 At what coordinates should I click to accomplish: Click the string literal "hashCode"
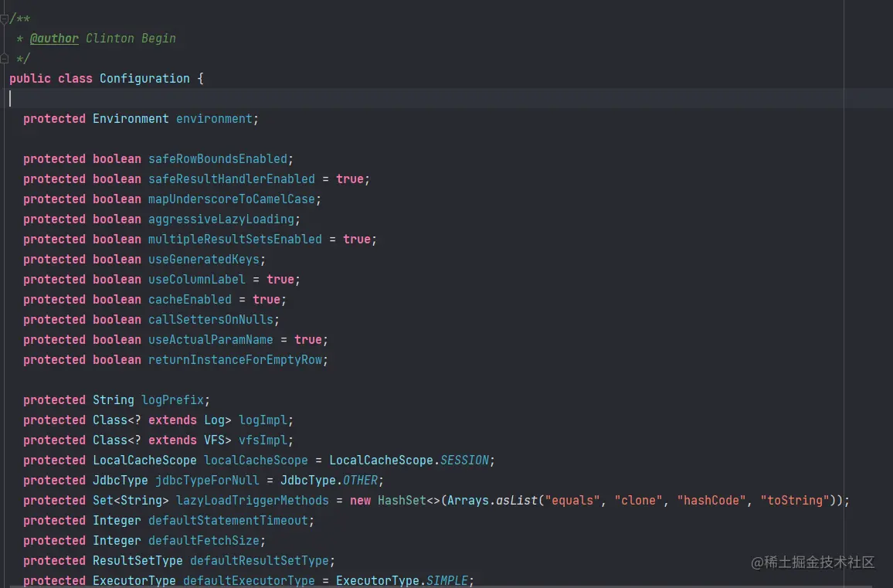point(712,500)
